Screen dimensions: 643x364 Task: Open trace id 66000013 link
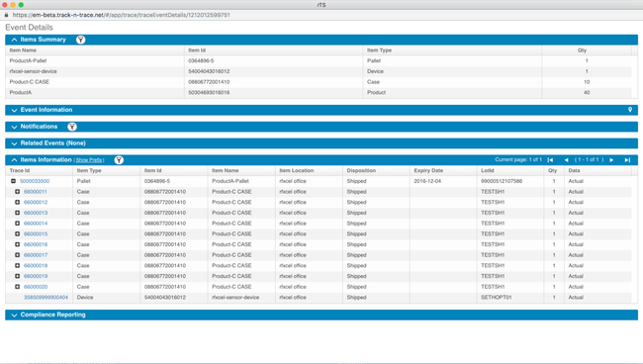point(36,213)
